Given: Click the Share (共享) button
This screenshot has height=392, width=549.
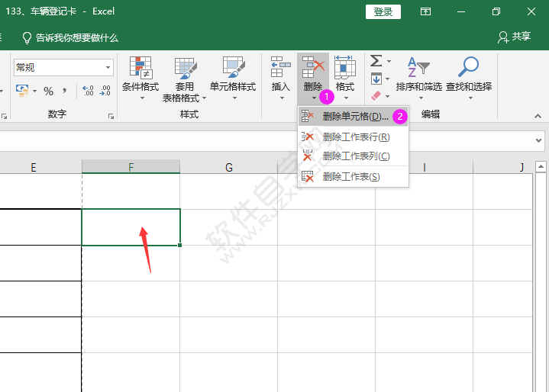Looking at the screenshot, I should pyautogui.click(x=514, y=37).
